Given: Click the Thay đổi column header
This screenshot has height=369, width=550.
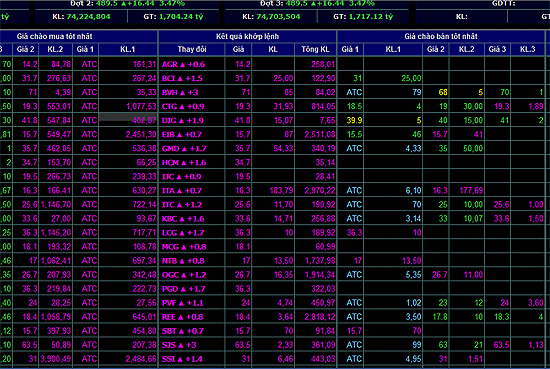Looking at the screenshot, I should click(192, 49).
